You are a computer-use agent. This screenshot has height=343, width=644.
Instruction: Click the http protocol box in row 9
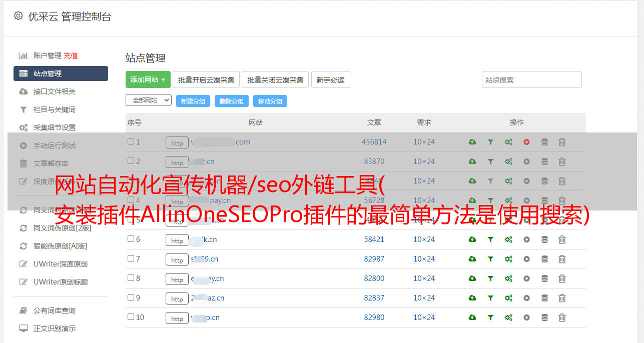tap(177, 299)
